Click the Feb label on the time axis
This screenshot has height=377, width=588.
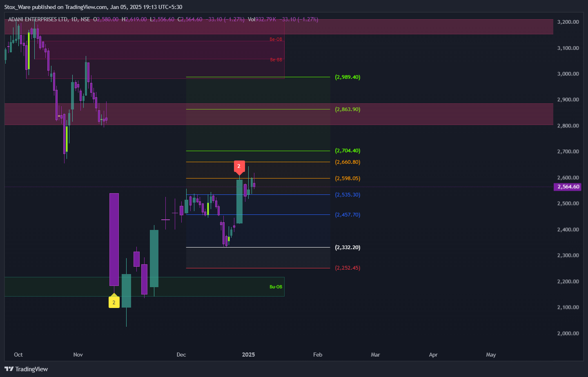pyautogui.click(x=318, y=355)
